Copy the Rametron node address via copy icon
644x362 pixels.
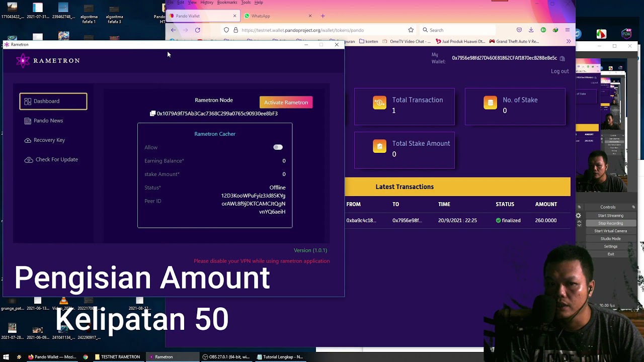point(152,114)
